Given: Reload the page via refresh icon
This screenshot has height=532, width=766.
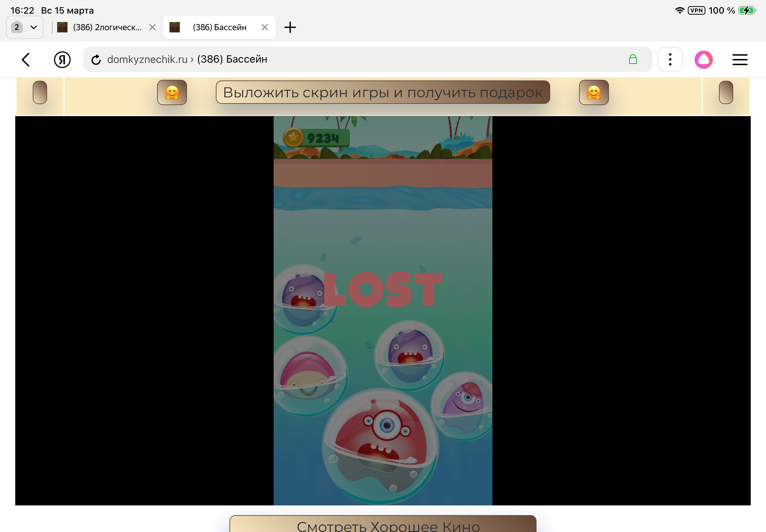Looking at the screenshot, I should [x=96, y=60].
